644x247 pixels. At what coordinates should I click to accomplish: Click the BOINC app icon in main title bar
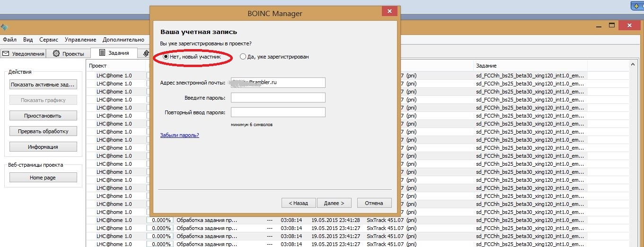[x=4, y=27]
